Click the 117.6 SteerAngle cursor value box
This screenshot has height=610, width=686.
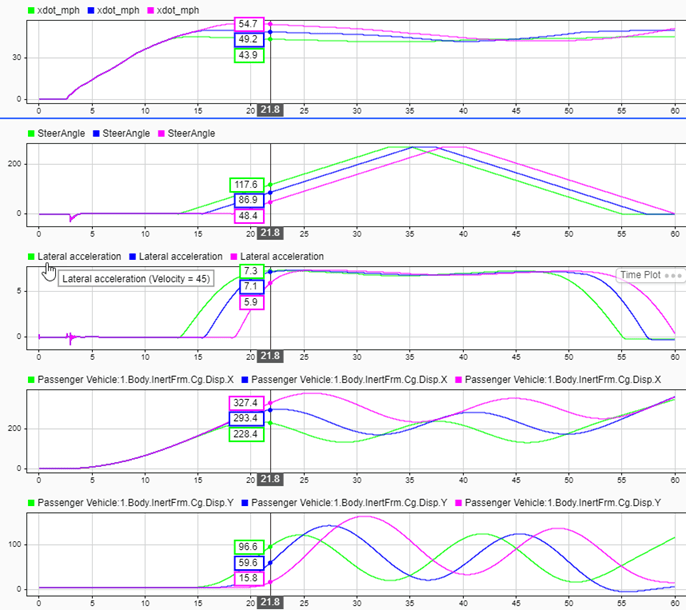[x=248, y=185]
